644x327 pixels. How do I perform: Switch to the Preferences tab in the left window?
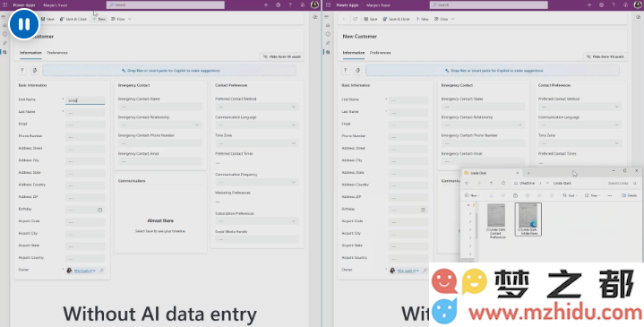pyautogui.click(x=57, y=53)
